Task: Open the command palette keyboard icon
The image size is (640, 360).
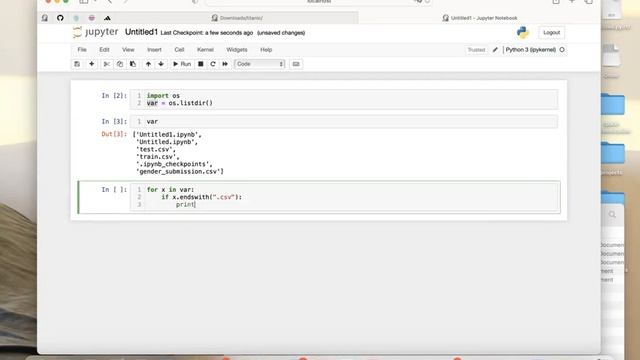Action: click(x=296, y=64)
